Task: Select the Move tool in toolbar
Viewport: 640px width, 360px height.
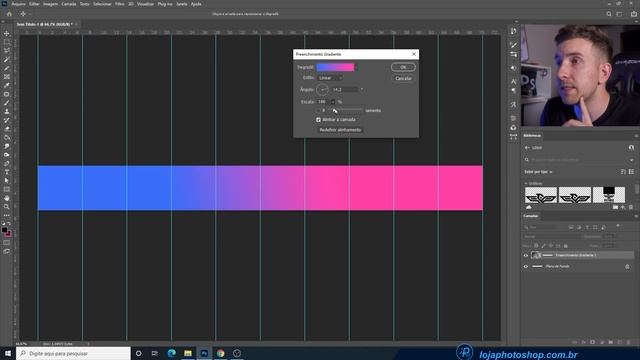Action: 7,33
